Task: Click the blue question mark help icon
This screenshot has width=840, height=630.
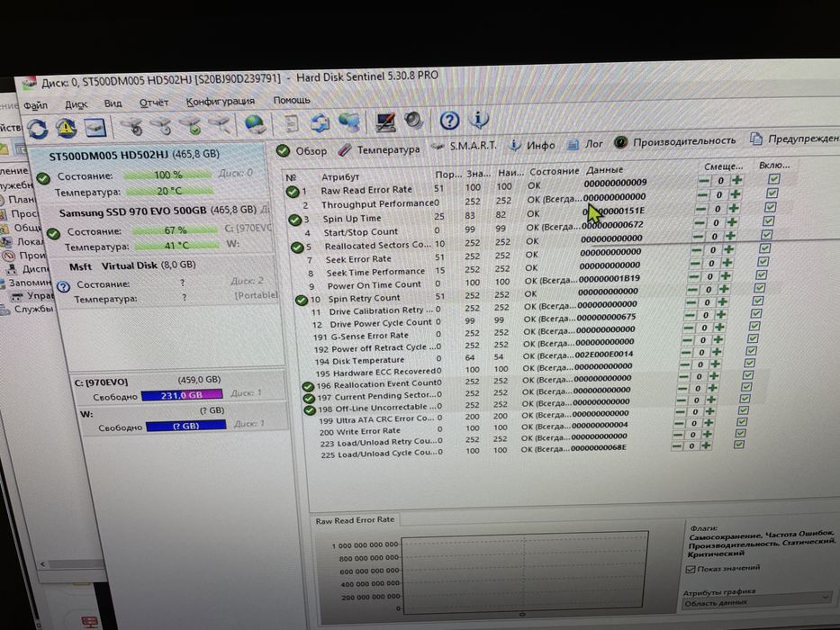Action: tap(449, 120)
